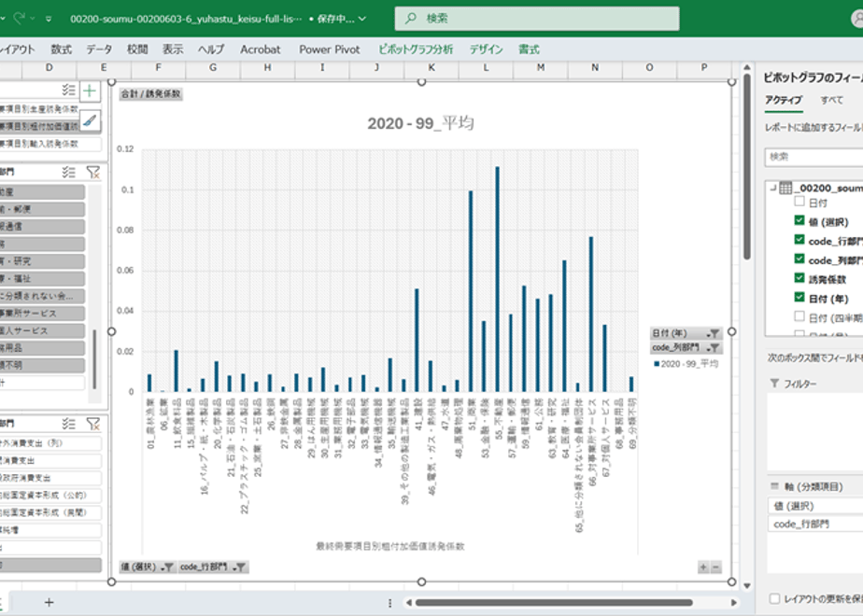Open the Power Pivot ribbon tab
Viewport: 863px width, 616px height.
[x=329, y=49]
